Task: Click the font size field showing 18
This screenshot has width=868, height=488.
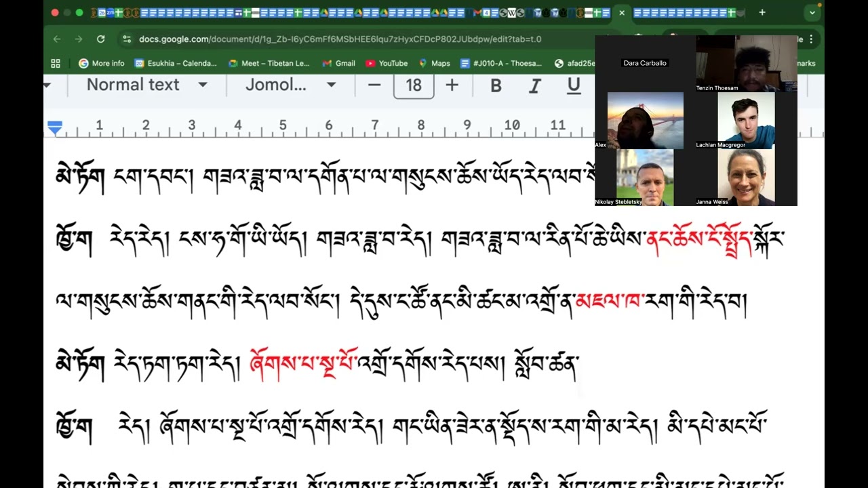Action: coord(414,85)
